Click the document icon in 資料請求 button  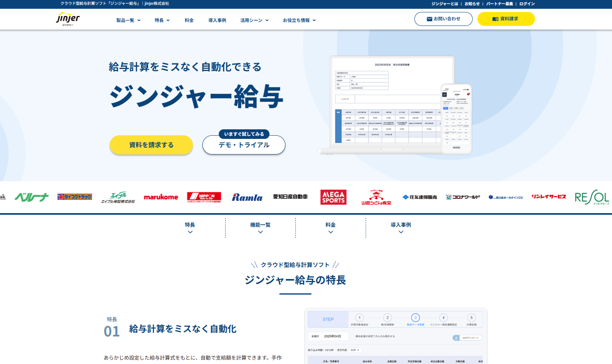(x=495, y=19)
